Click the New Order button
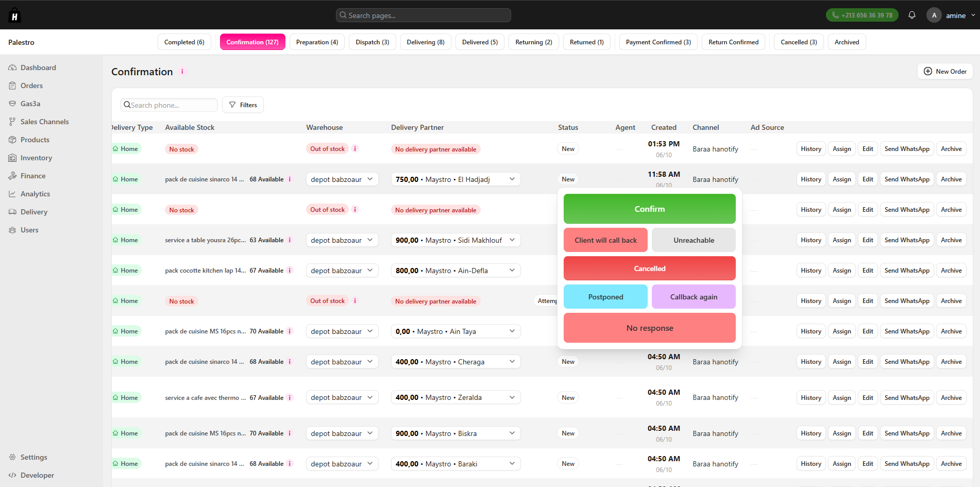 coord(945,72)
